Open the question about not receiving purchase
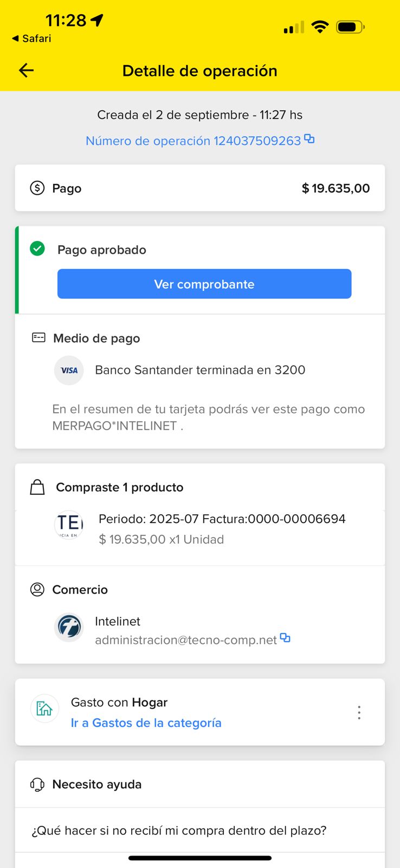Image resolution: width=400 pixels, height=868 pixels. [179, 831]
